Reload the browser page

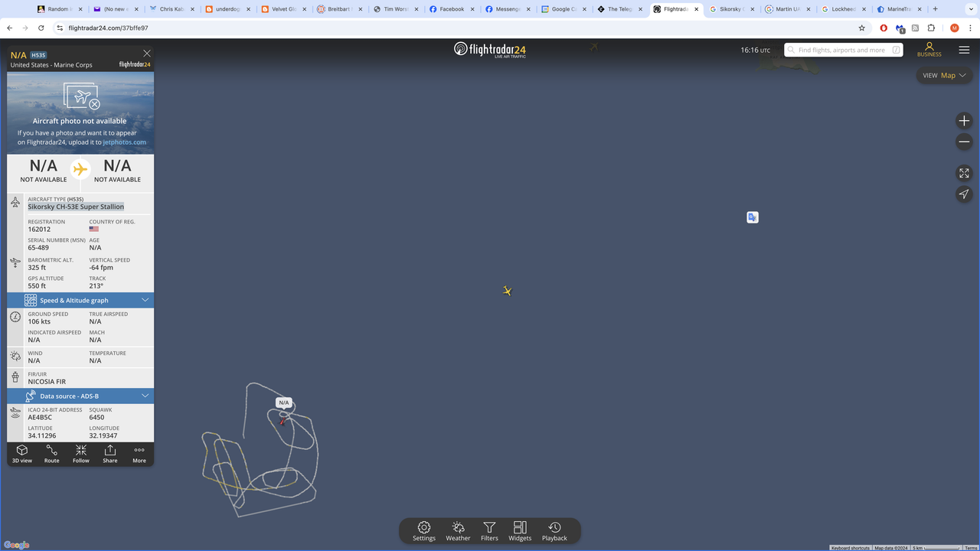coord(41,28)
